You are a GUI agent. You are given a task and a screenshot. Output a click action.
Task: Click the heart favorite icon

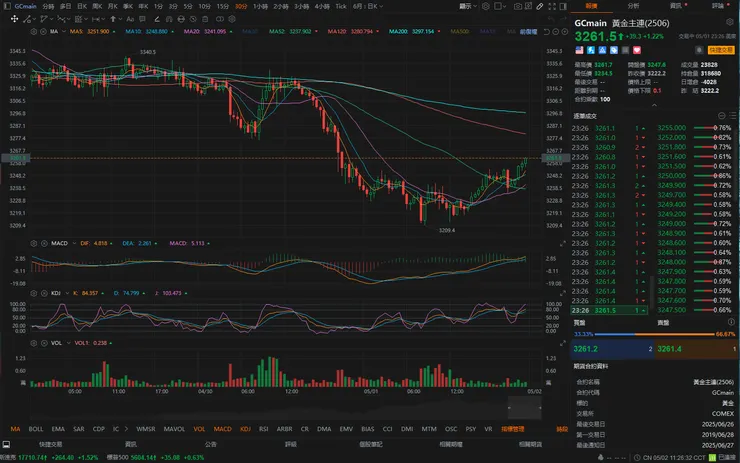coord(635,49)
